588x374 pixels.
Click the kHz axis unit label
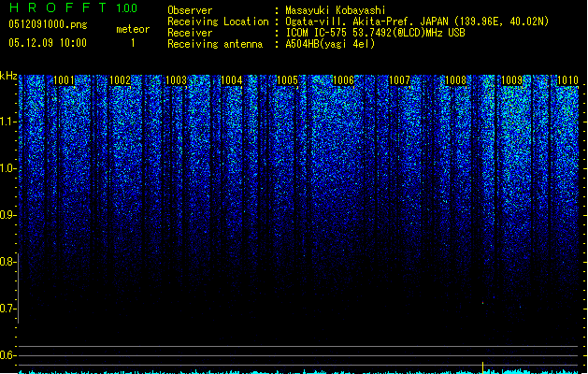click(x=8, y=76)
